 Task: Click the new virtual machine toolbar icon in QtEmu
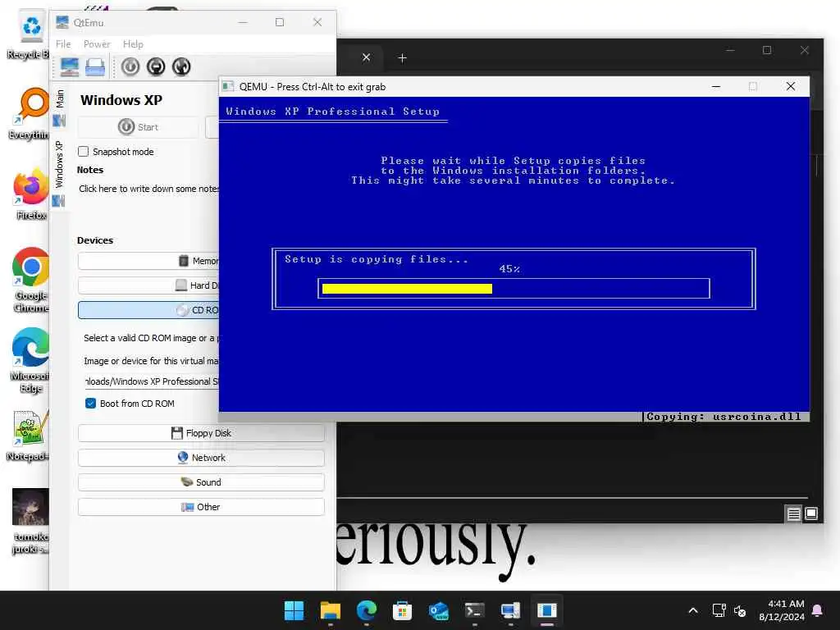[70, 67]
